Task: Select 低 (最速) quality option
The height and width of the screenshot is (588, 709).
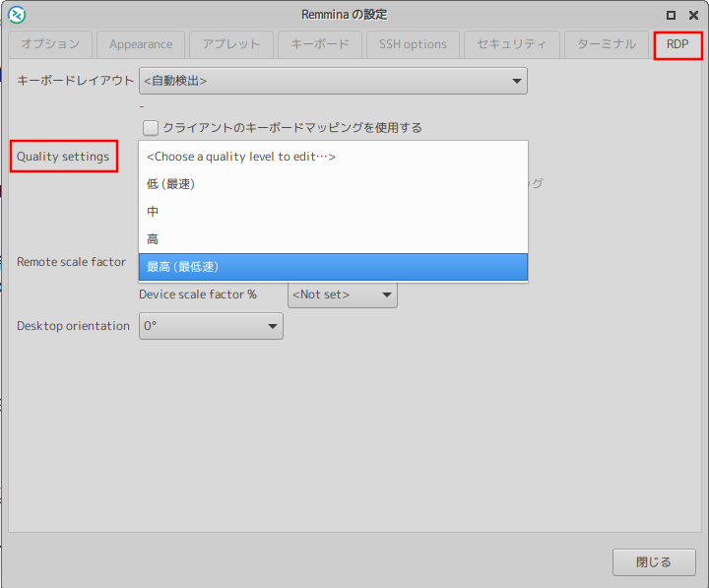Action: pos(333,184)
